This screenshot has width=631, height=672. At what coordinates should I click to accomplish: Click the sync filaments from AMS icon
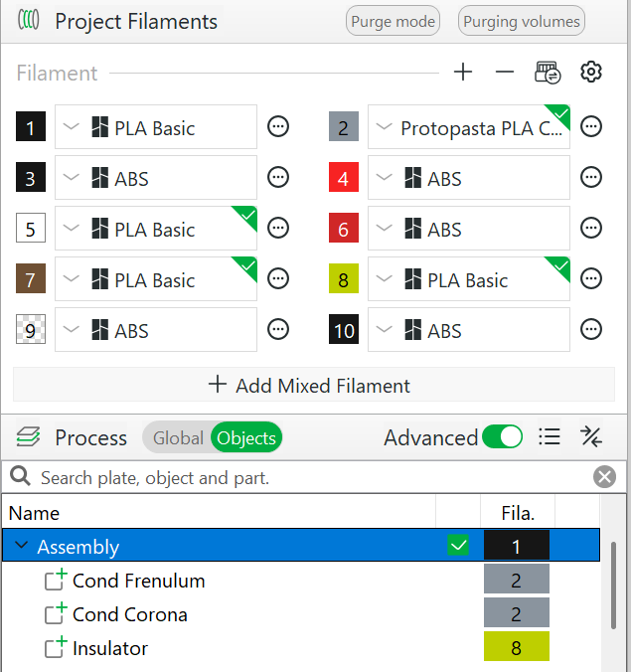tap(548, 73)
